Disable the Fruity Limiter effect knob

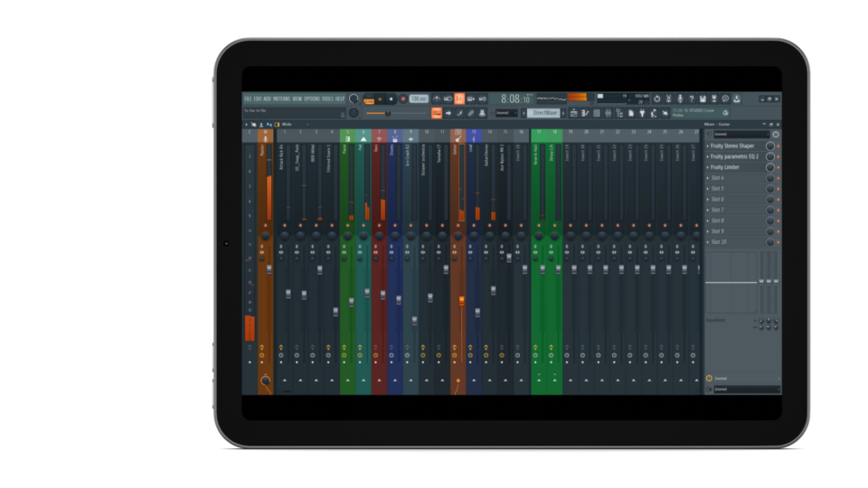(x=770, y=167)
